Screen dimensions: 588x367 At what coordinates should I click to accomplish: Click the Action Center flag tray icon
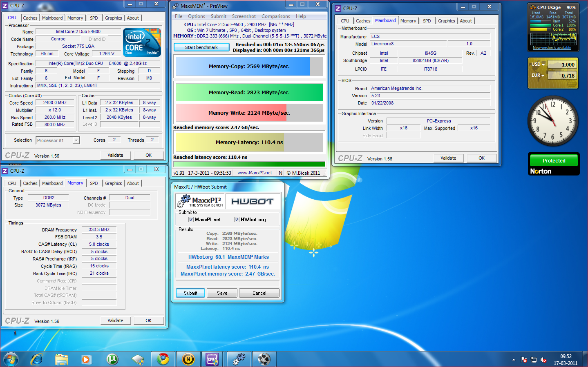524,360
